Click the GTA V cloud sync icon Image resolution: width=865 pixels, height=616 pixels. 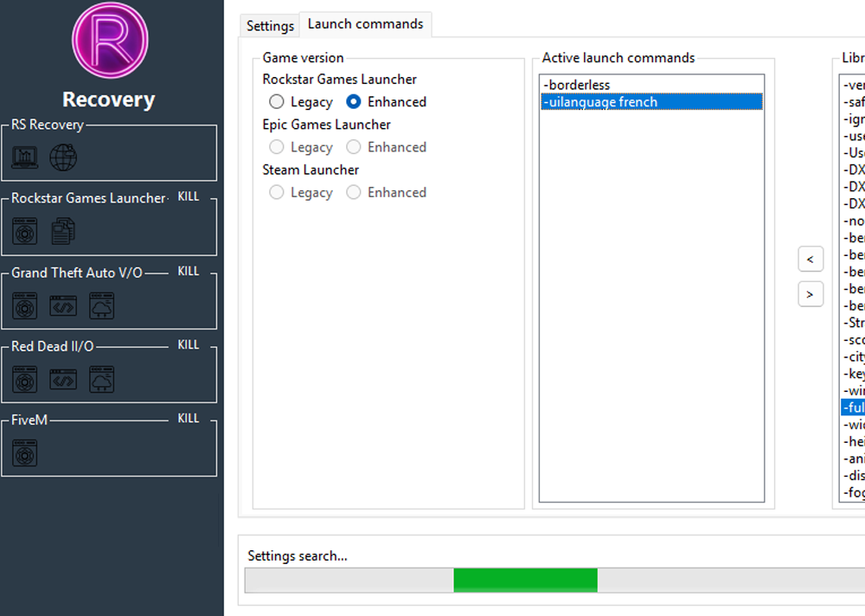pos(100,305)
